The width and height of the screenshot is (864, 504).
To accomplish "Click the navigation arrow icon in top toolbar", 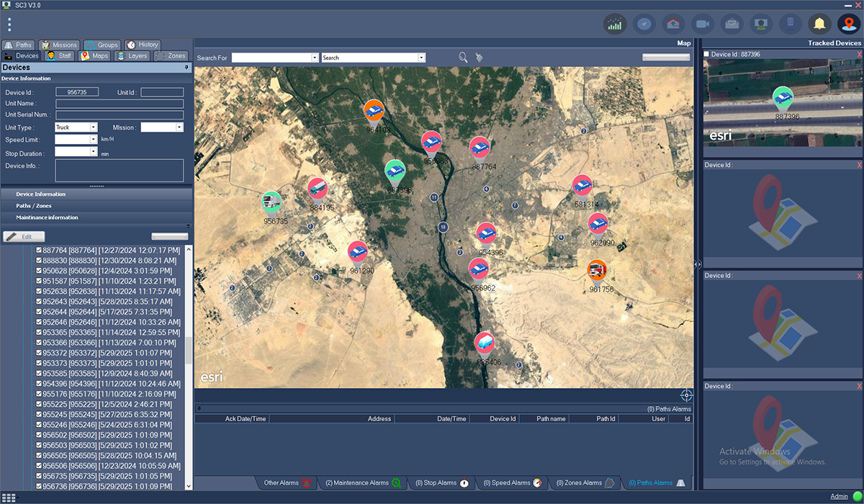I will 644,24.
